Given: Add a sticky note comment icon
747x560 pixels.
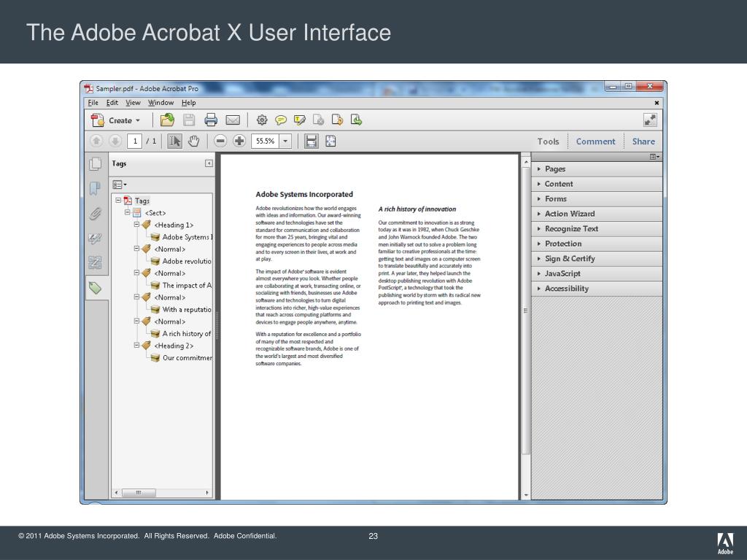Looking at the screenshot, I should (x=281, y=120).
